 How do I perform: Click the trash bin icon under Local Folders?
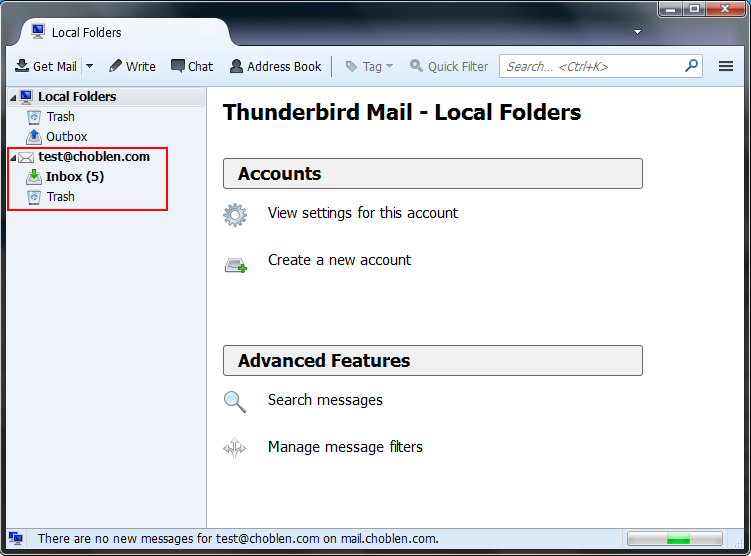point(34,117)
